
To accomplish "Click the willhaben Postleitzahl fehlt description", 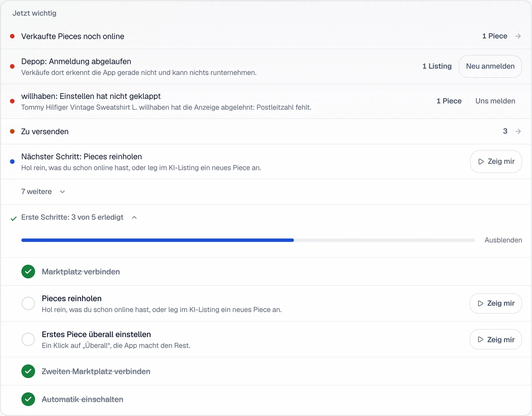I will click(x=166, y=107).
